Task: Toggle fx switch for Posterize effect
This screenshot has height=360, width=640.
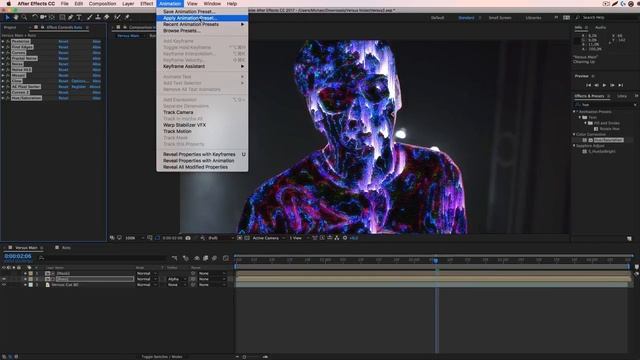Action: [8, 41]
